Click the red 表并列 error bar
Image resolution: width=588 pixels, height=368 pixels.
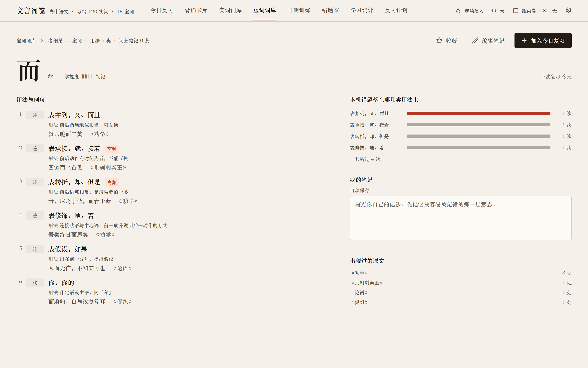coord(478,113)
